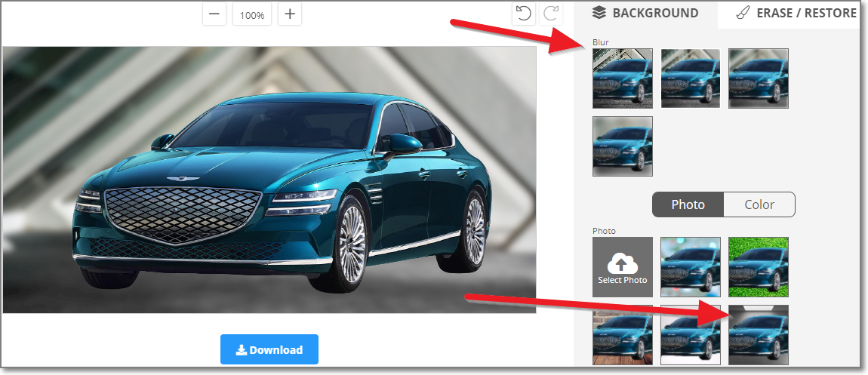Switch to Photo background mode
The width and height of the screenshot is (868, 375).
tap(688, 204)
